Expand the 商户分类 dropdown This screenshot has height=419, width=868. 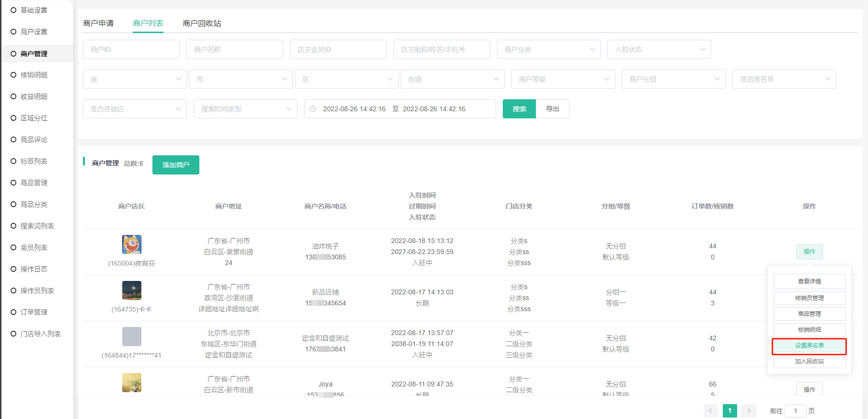[x=548, y=49]
